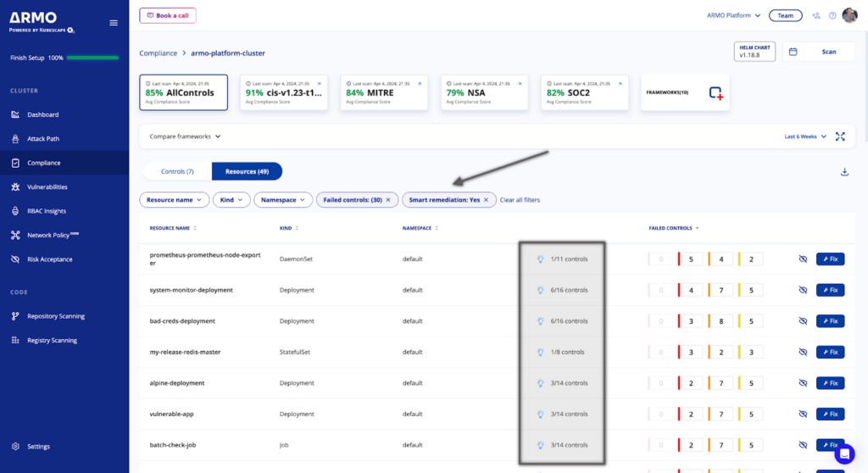Click Compliance breadcrumb link
This screenshot has height=473, width=868.
tap(159, 53)
